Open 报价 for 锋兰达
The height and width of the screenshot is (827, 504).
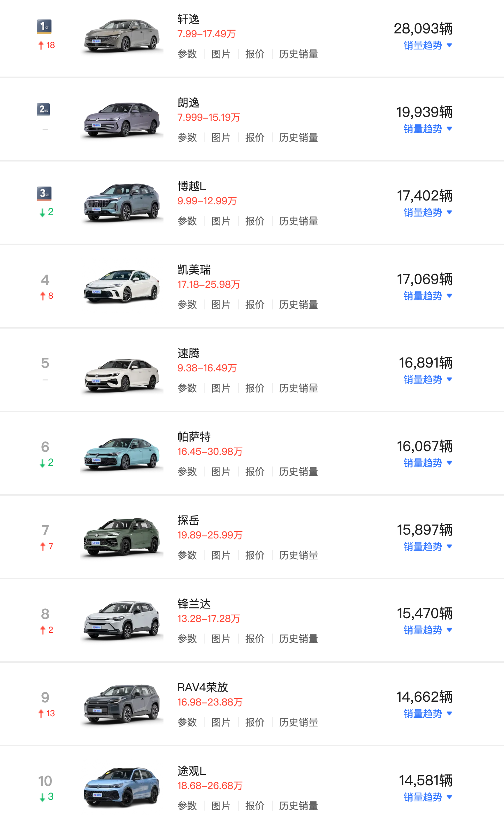[255, 639]
